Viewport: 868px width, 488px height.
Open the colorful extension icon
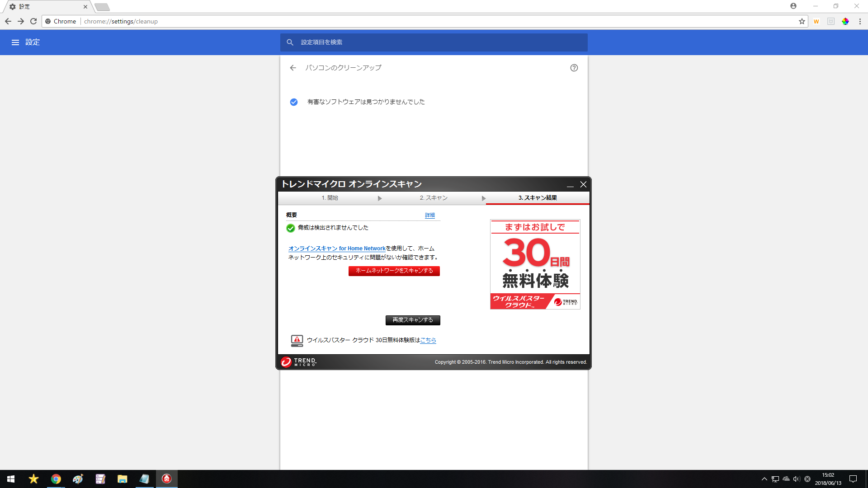tap(845, 21)
